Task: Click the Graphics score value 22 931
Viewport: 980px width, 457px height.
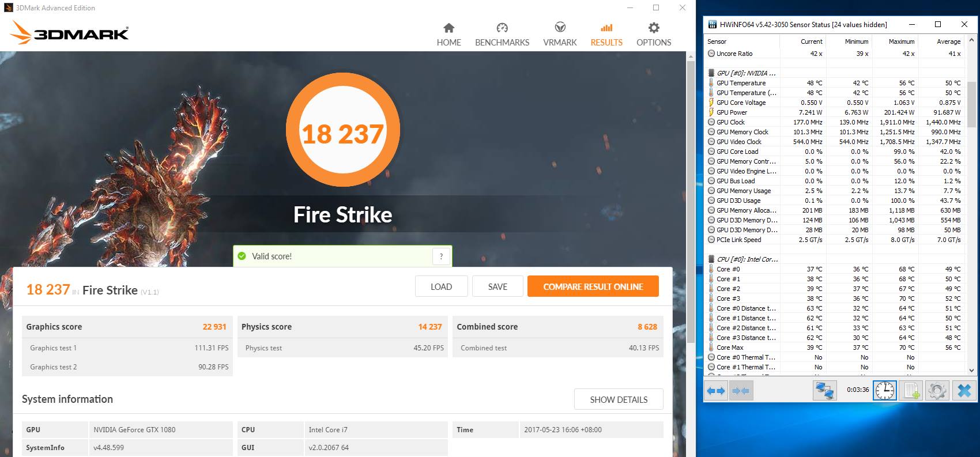Action: click(x=214, y=327)
